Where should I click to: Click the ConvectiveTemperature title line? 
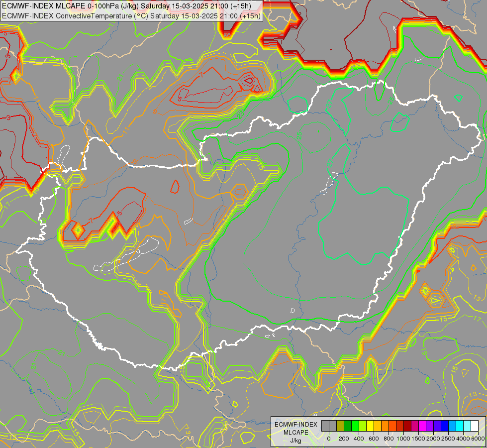point(131,15)
